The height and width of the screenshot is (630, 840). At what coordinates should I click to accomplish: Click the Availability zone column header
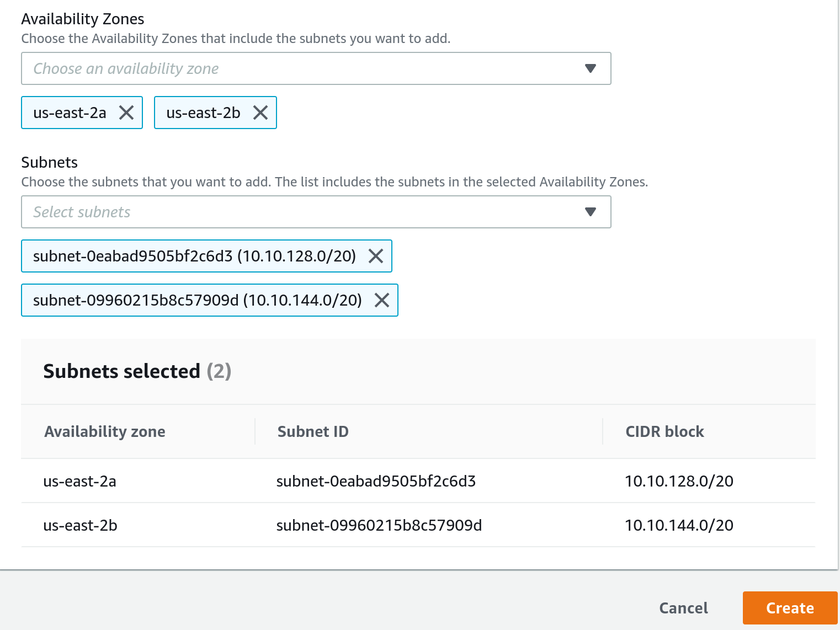pos(105,431)
